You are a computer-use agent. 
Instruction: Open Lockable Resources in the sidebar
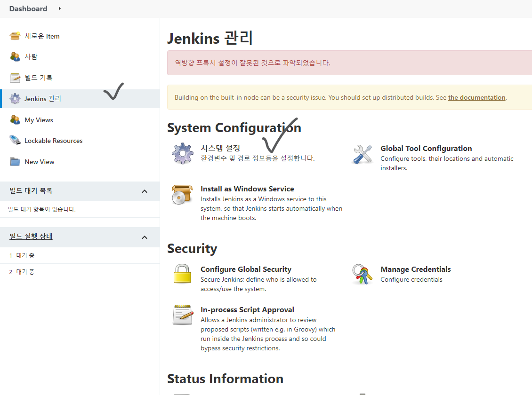coord(53,141)
